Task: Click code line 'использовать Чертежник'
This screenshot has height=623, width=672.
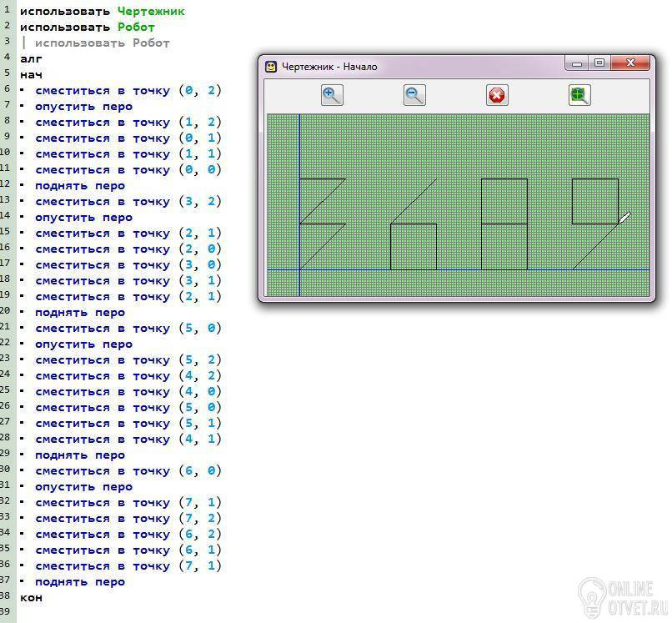Action: (103, 11)
